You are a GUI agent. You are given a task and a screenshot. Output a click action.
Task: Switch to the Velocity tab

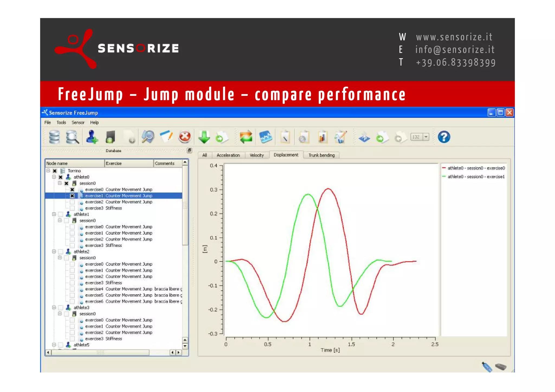256,155
